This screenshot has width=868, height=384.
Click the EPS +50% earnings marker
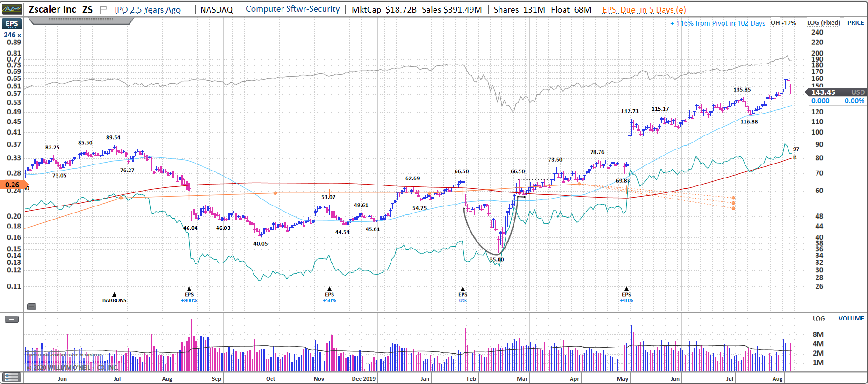pyautogui.click(x=330, y=295)
